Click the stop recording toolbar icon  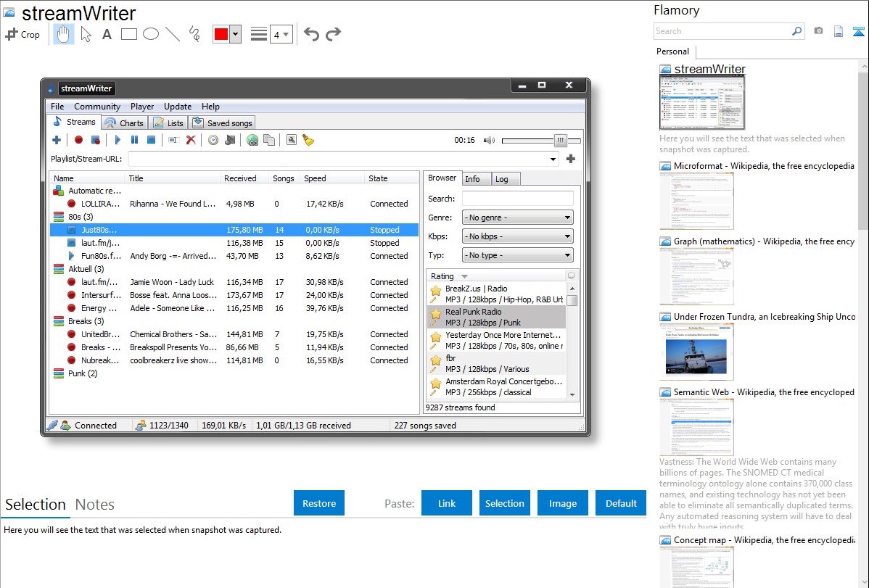95,140
